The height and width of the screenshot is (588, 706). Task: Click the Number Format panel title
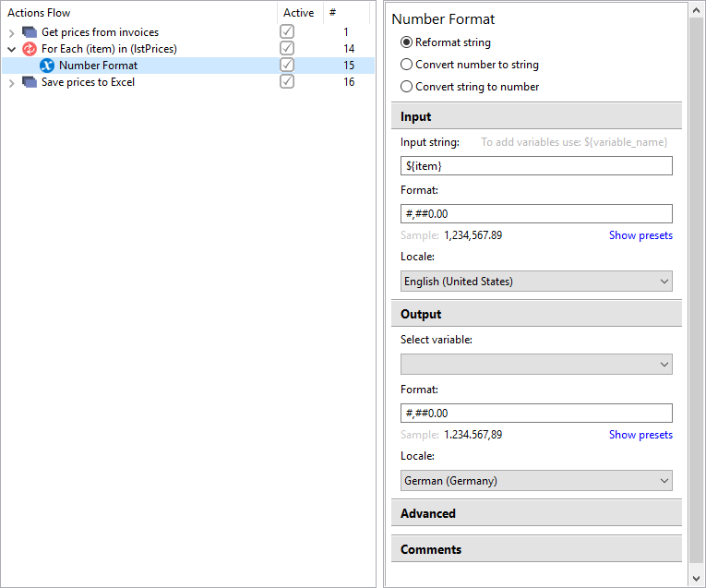coord(443,18)
